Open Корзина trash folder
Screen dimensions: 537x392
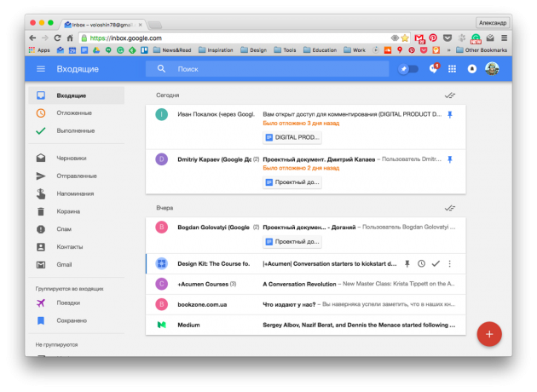(x=77, y=211)
